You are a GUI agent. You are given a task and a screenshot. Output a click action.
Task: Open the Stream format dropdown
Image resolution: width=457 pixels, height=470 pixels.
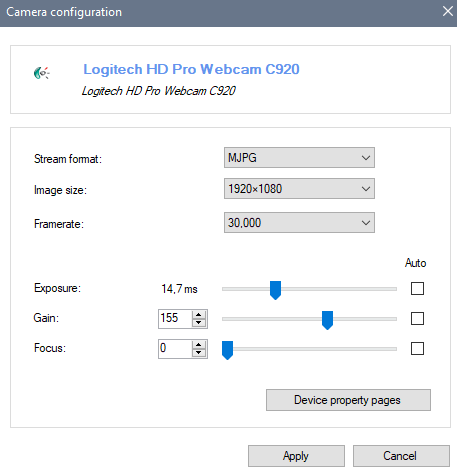pos(299,157)
